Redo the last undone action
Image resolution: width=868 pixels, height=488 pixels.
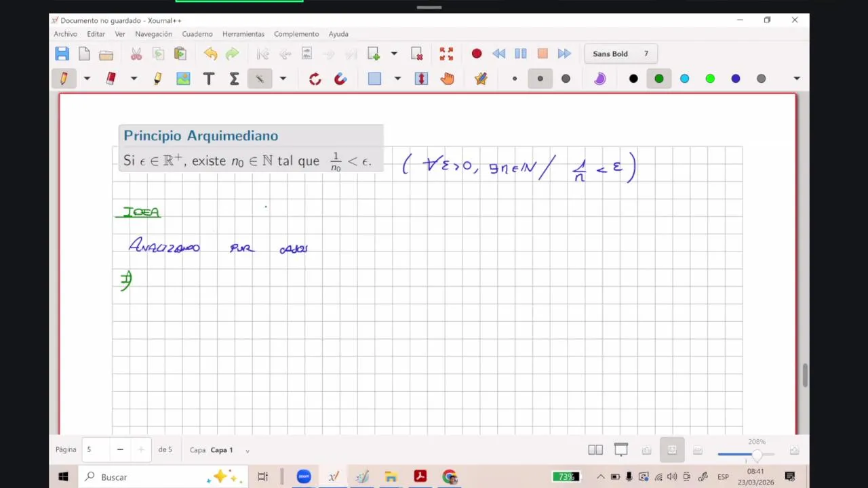click(233, 54)
